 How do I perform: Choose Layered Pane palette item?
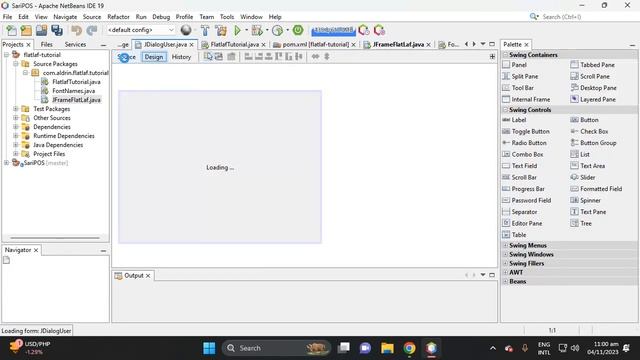pos(593,100)
